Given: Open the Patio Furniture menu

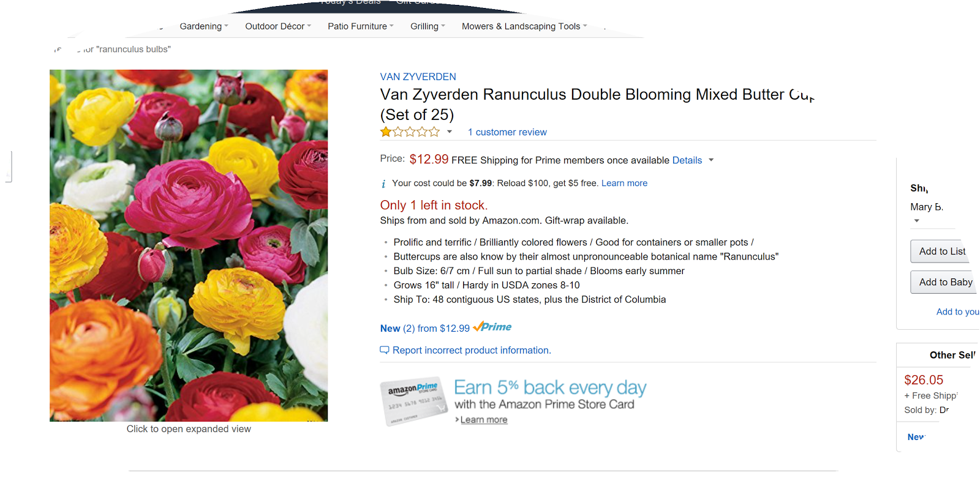Looking at the screenshot, I should 360,26.
